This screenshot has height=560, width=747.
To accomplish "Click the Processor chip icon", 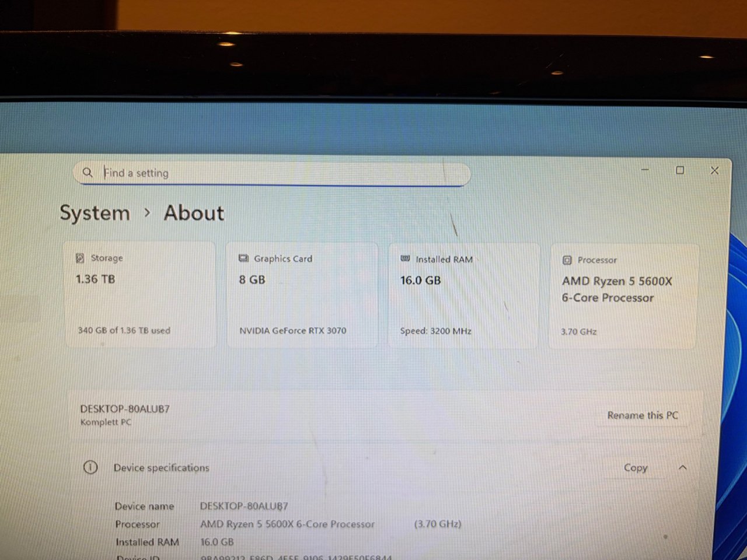I will [x=567, y=260].
